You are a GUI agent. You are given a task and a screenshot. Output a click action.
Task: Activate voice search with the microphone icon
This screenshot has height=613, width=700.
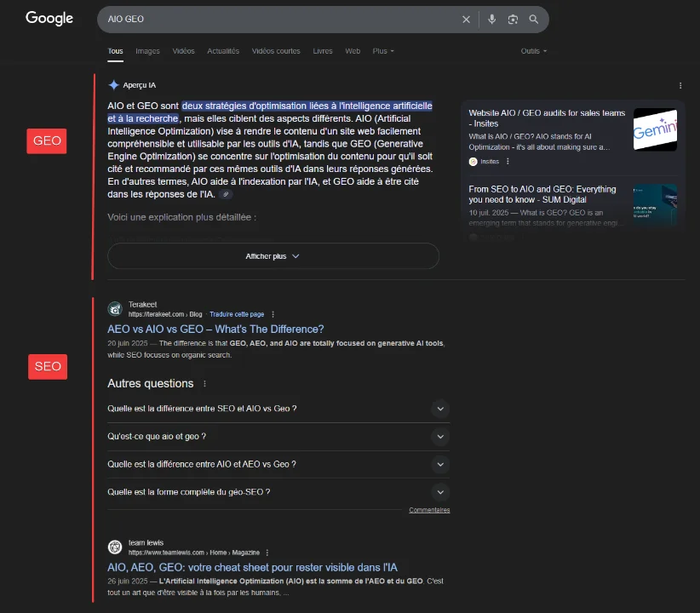click(492, 19)
